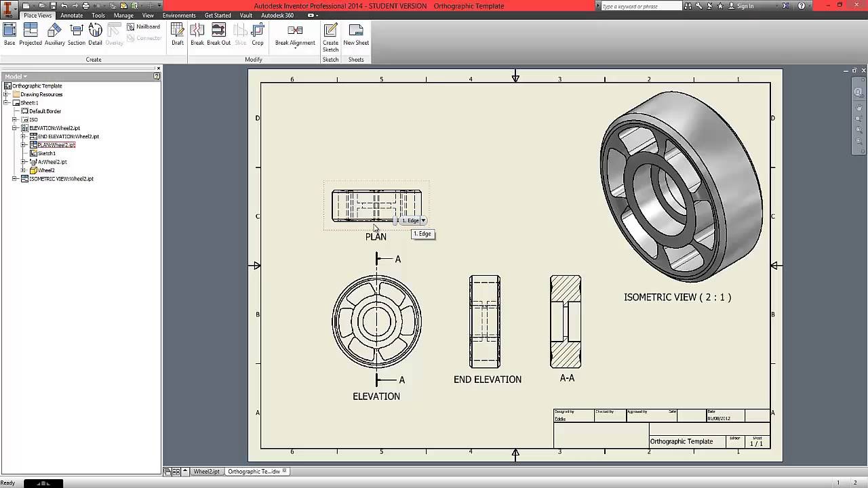Collapse the Sheet:1 tree node
The image size is (868, 488).
point(7,103)
